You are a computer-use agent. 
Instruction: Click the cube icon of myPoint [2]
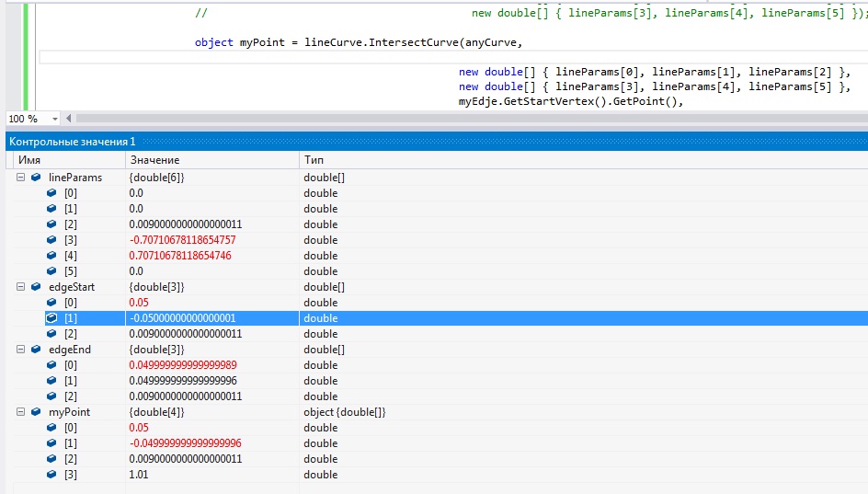[x=51, y=458]
